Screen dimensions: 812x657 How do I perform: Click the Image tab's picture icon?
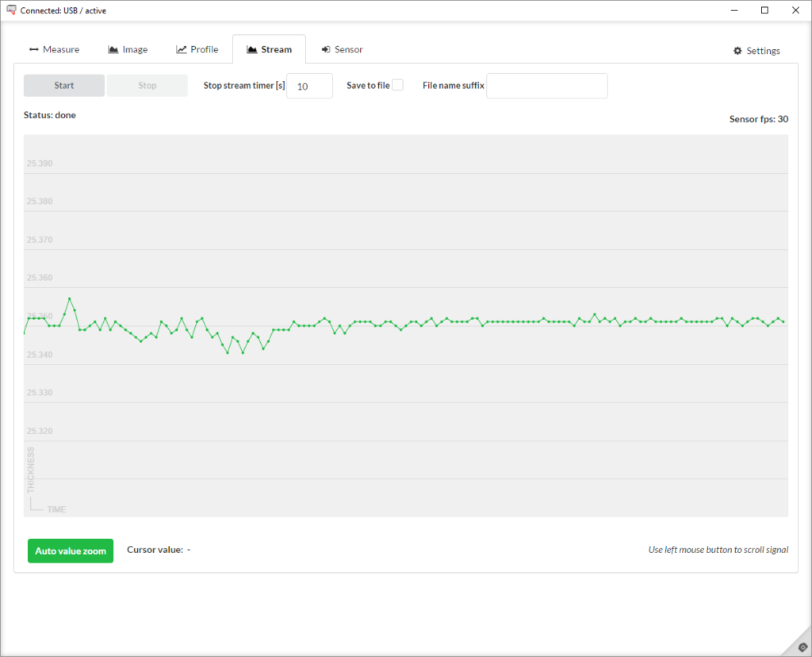(113, 50)
